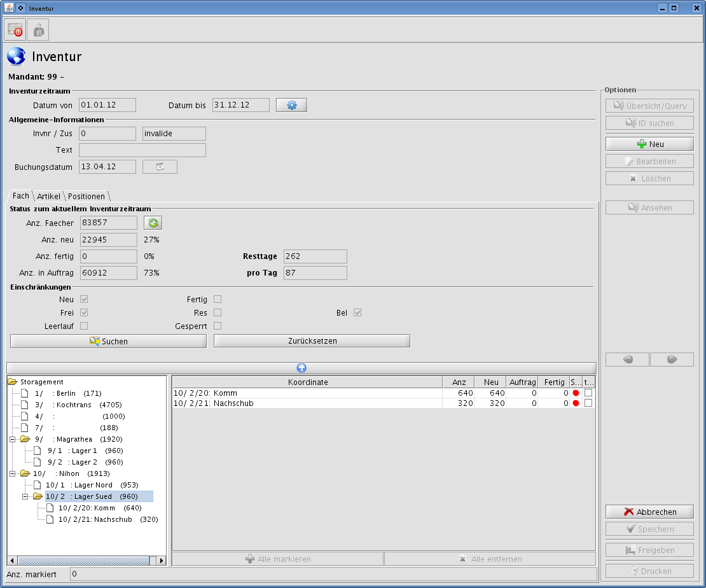Click the globe icon beside Inventur

(17, 57)
